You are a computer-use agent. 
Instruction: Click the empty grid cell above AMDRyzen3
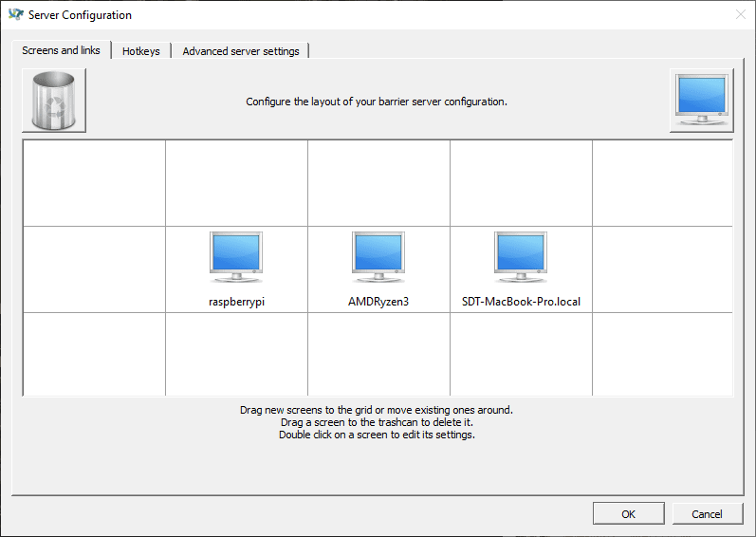pos(378,183)
